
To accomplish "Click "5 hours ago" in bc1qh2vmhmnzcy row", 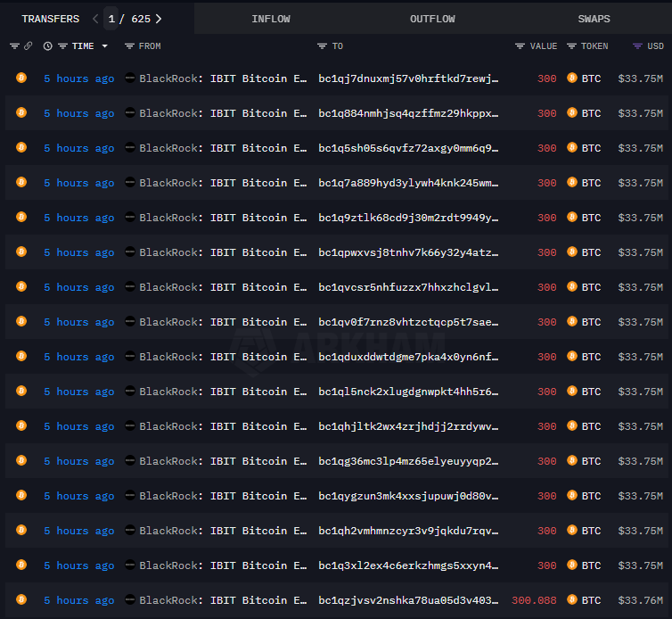I will pos(78,531).
